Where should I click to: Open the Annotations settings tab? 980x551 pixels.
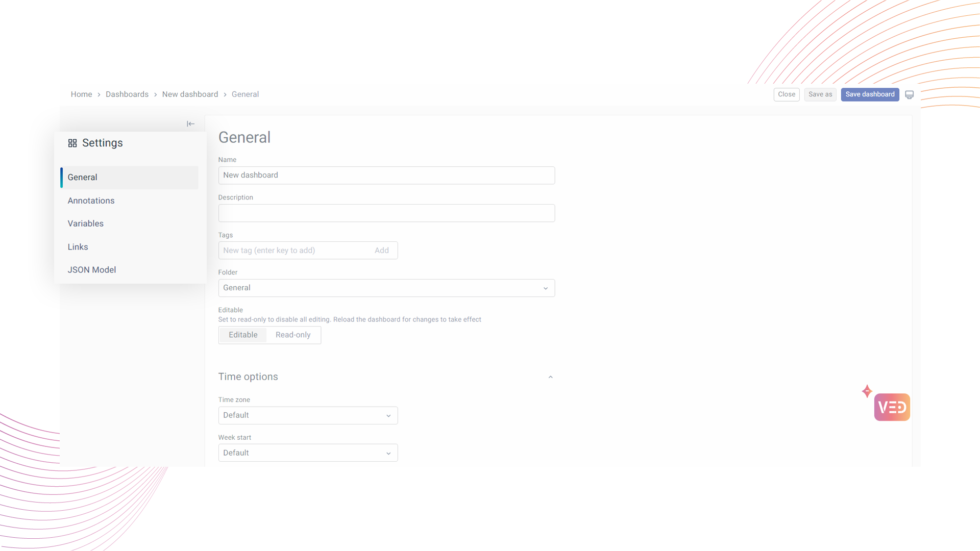pos(91,201)
